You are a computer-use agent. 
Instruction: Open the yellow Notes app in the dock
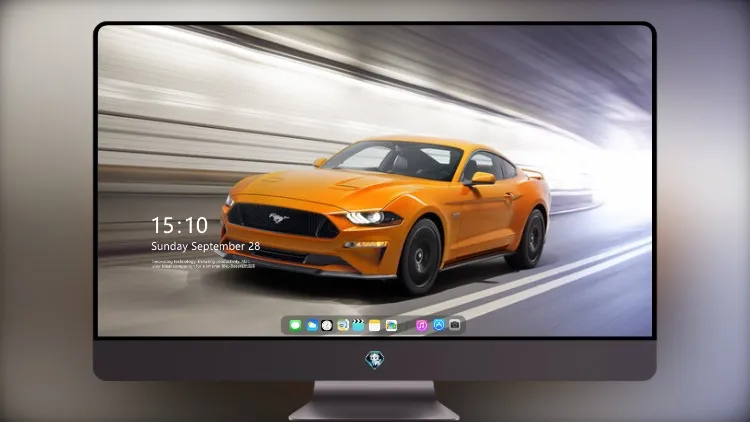coord(375,325)
